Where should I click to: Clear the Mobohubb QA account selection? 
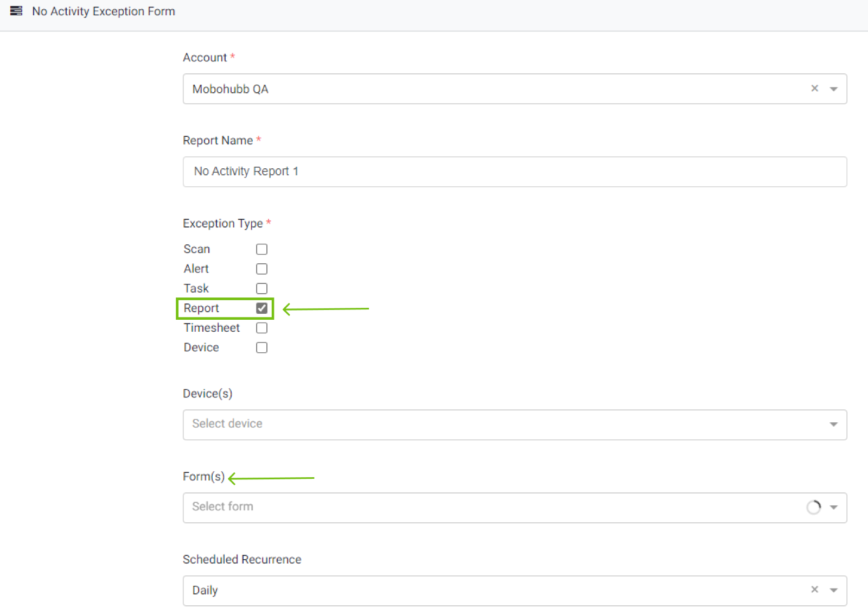[x=814, y=88]
